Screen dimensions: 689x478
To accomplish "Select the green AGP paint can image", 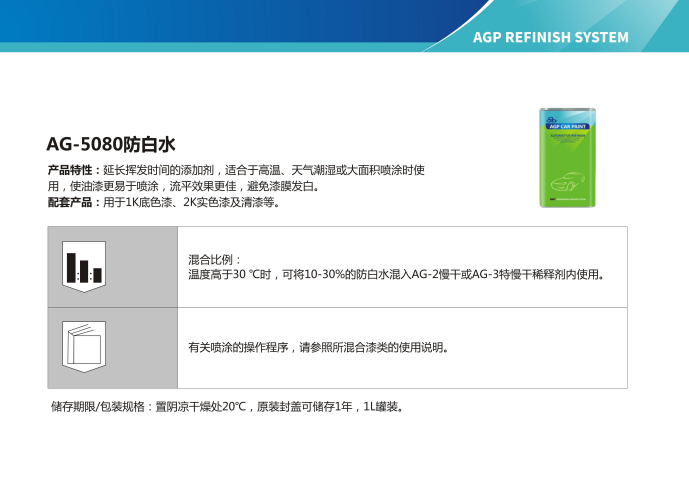I will tap(567, 158).
